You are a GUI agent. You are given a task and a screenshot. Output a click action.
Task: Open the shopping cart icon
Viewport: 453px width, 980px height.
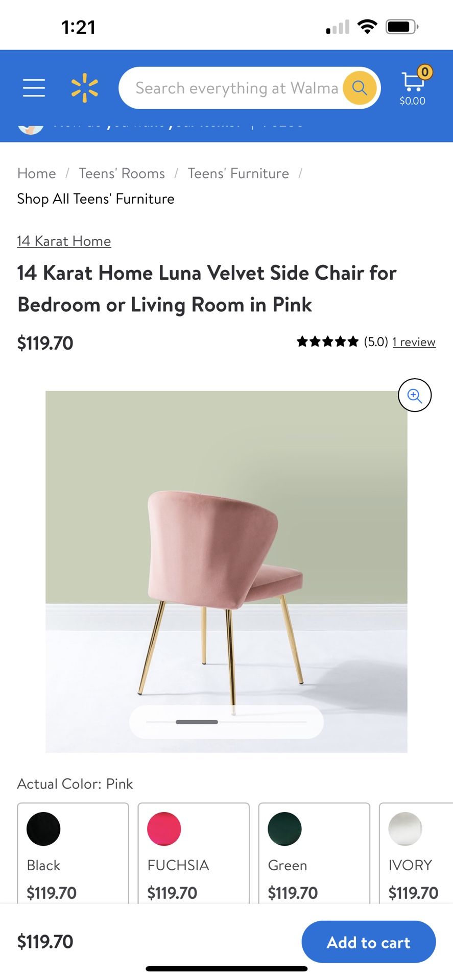(413, 86)
